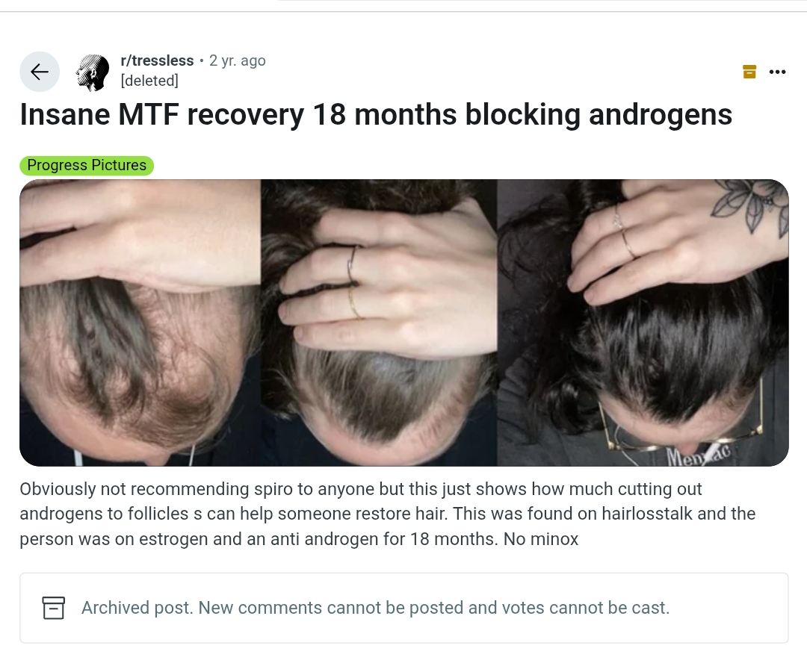Click the Menzac watermark on the image
807x672 pixels.
tap(699, 455)
